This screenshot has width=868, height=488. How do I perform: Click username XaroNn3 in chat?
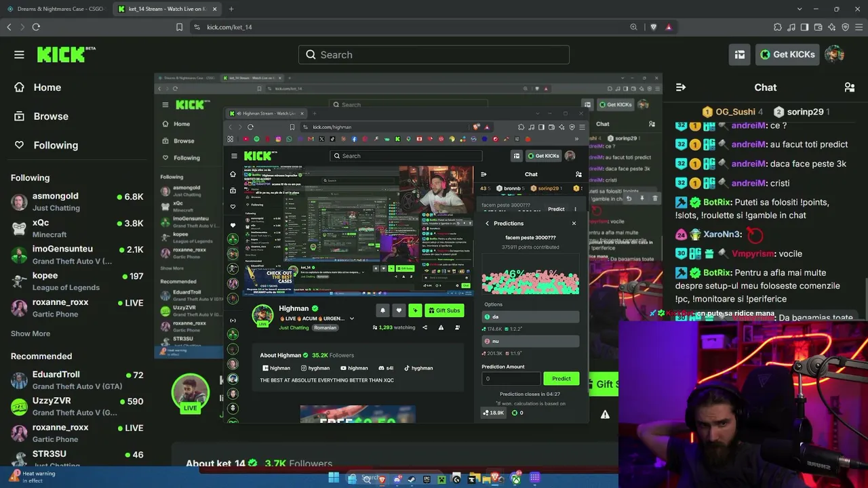click(x=722, y=235)
